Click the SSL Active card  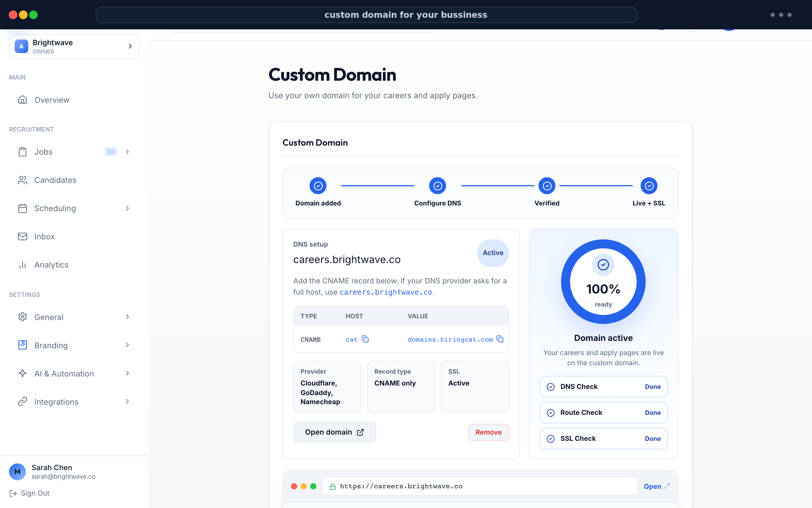pos(475,387)
